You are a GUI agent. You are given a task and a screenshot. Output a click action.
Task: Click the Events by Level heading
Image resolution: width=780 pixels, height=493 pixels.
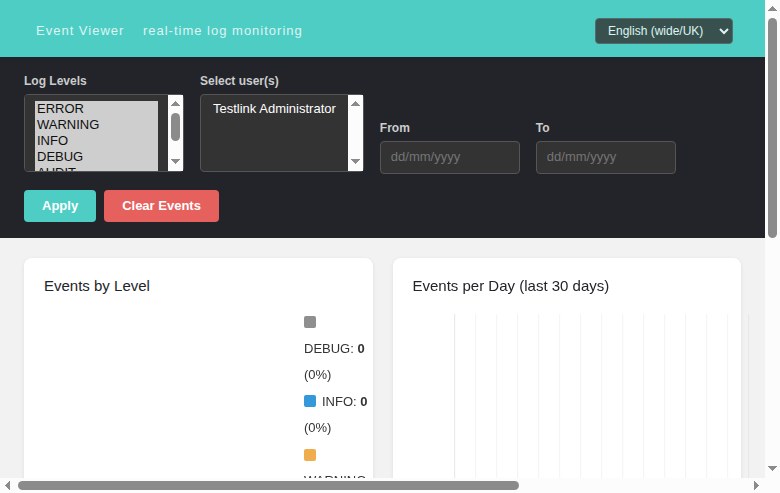[97, 286]
